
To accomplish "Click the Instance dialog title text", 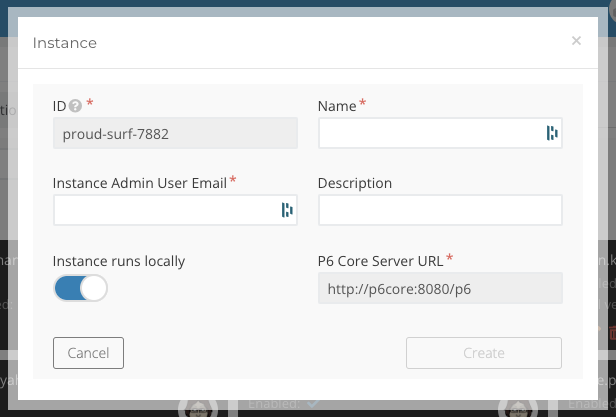I will 64,43.
